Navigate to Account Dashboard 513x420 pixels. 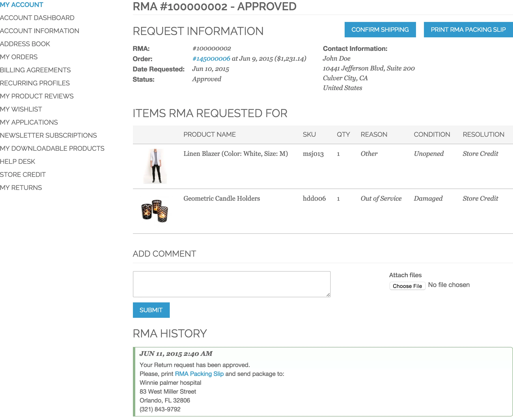click(37, 18)
